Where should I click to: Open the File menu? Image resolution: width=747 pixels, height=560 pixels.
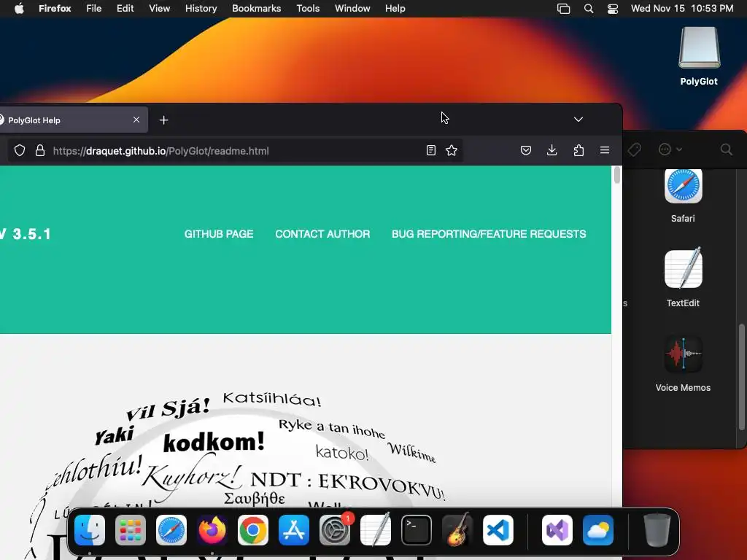(94, 9)
